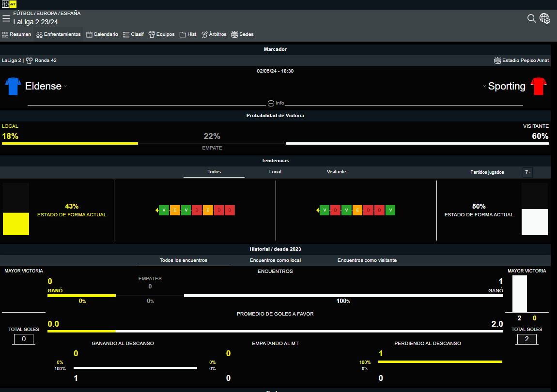
Task: Click the 43% Eldense form percentage
Action: coord(72,206)
